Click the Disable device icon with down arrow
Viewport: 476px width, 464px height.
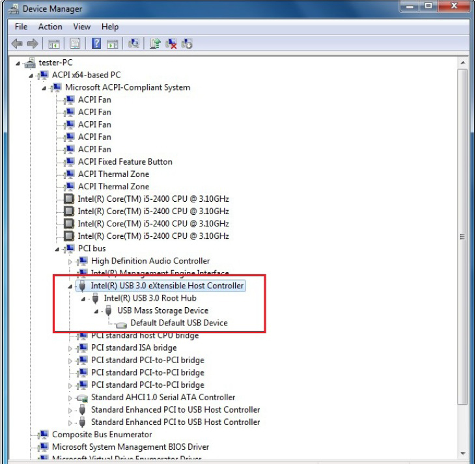(187, 44)
